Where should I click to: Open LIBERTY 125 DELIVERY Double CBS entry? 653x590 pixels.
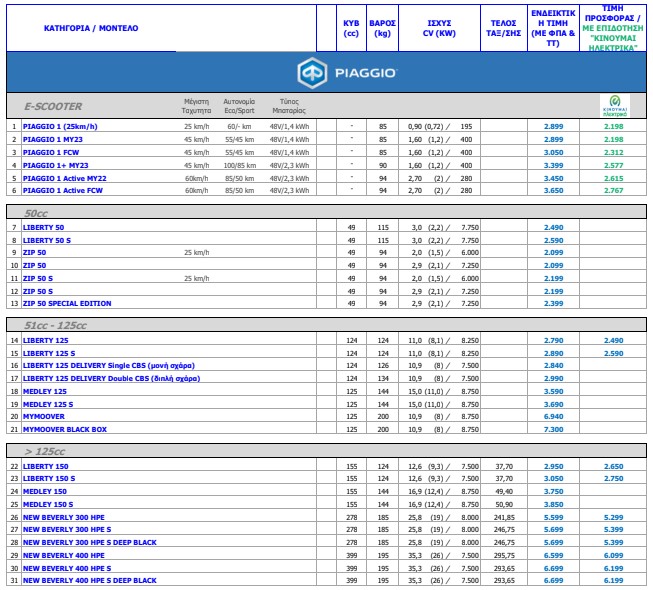pos(111,378)
